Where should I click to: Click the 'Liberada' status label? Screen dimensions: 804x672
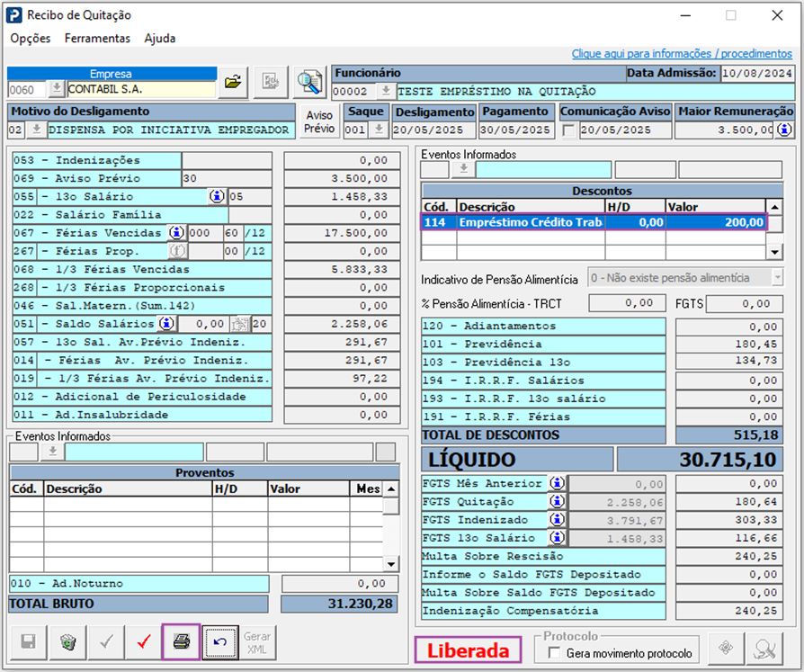tap(468, 650)
